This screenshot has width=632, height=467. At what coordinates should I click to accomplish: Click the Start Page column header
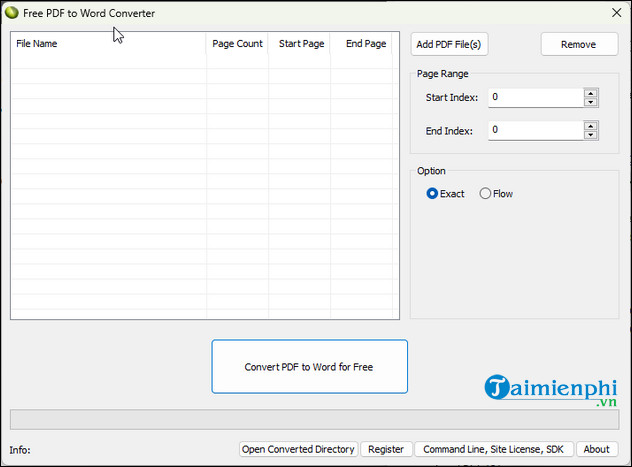coord(299,44)
